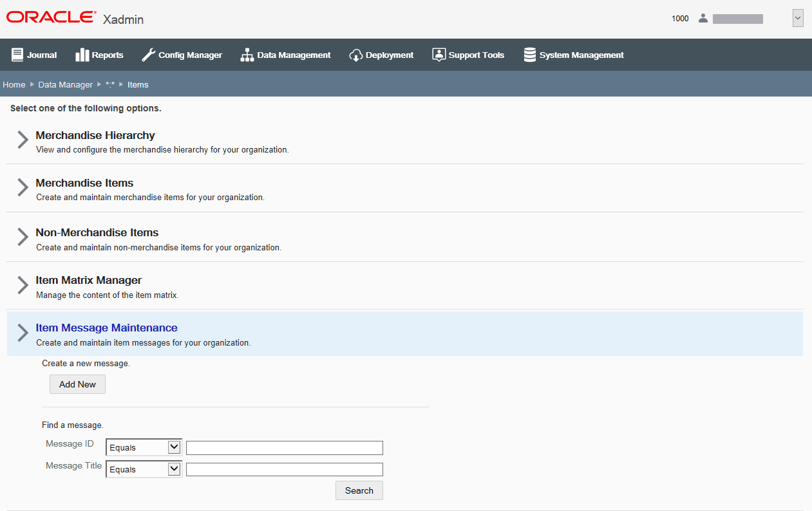Screen dimensions: 812x511
Task: Expand Item Matrix Manager chevron
Action: [23, 285]
